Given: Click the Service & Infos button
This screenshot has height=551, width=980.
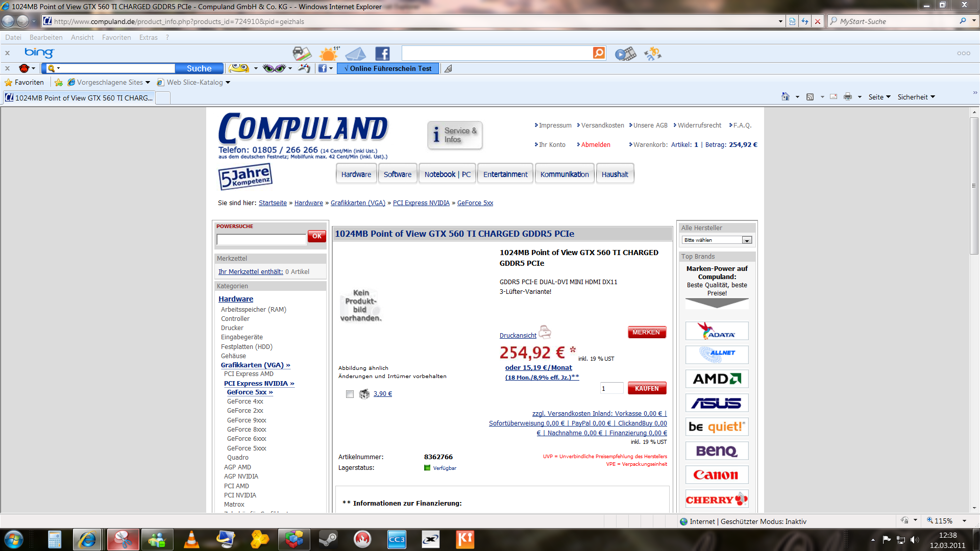Looking at the screenshot, I should [455, 135].
